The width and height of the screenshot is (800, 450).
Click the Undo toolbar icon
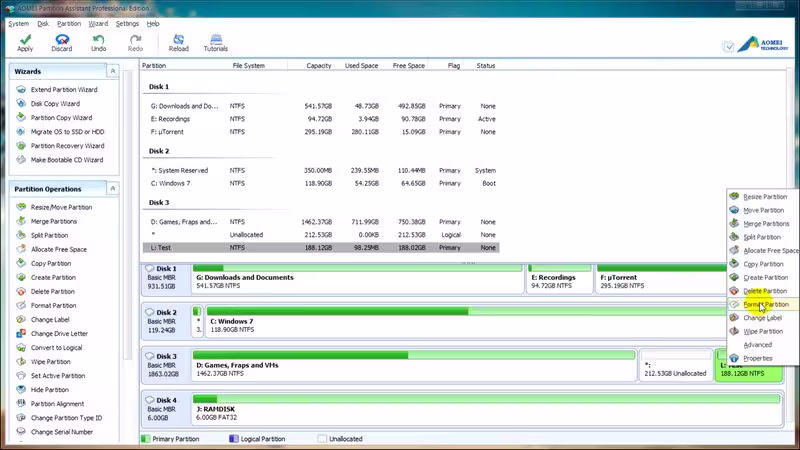[98, 43]
